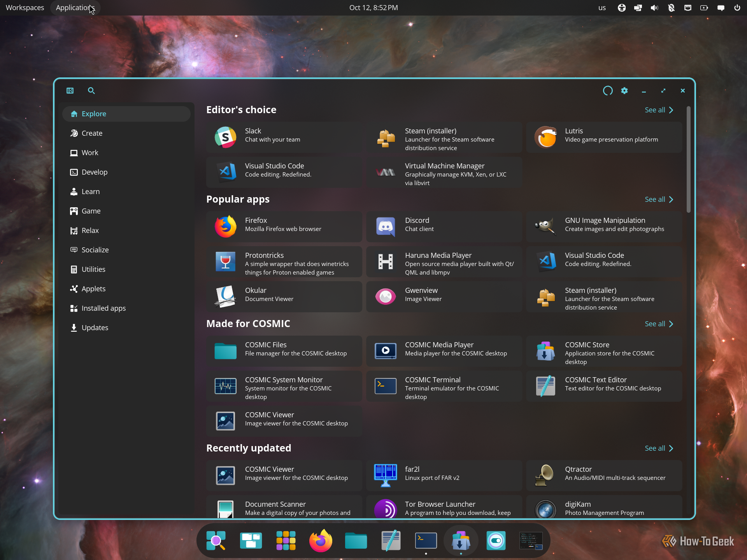See all Popular apps
The height and width of the screenshot is (560, 747).
pyautogui.click(x=659, y=199)
